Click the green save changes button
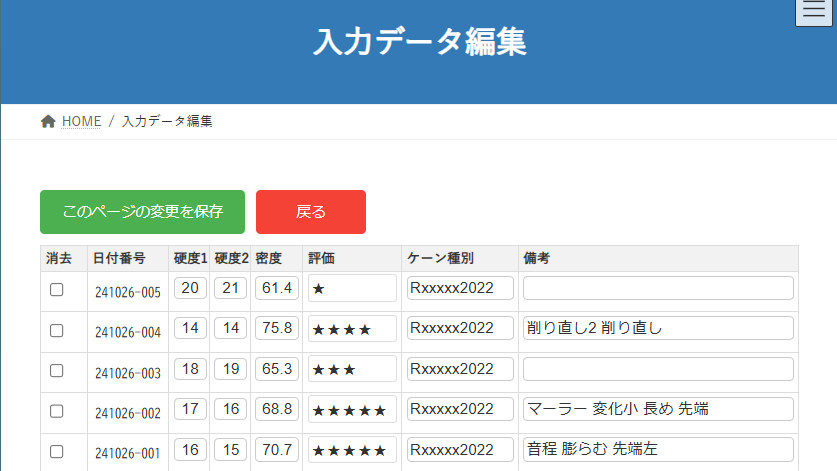Viewport: 837px width, 471px height. click(142, 212)
